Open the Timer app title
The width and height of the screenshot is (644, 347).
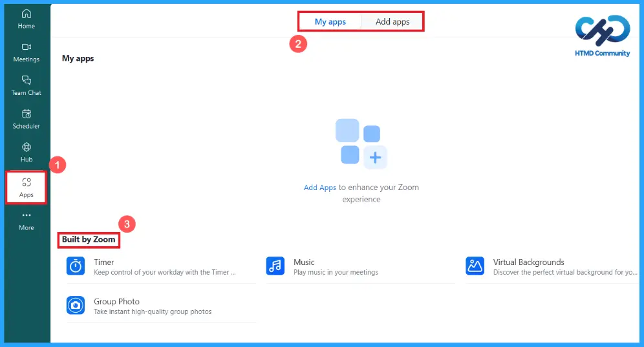(103, 262)
